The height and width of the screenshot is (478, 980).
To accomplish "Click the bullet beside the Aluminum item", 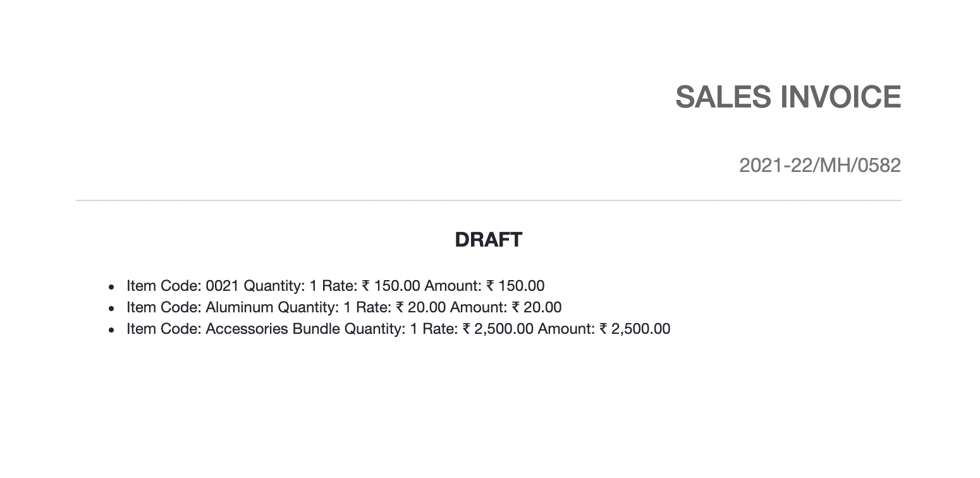I will click(x=112, y=309).
